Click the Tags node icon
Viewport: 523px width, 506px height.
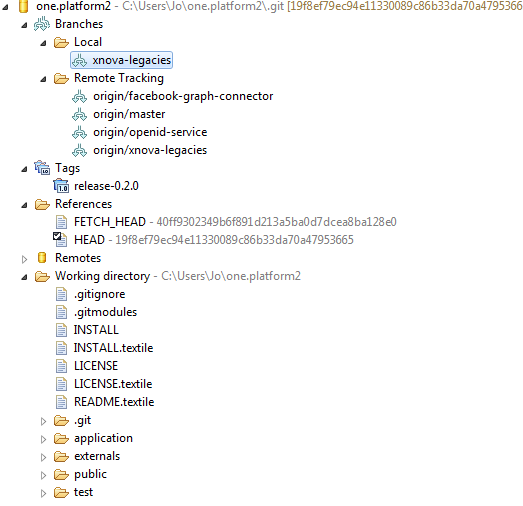42,168
